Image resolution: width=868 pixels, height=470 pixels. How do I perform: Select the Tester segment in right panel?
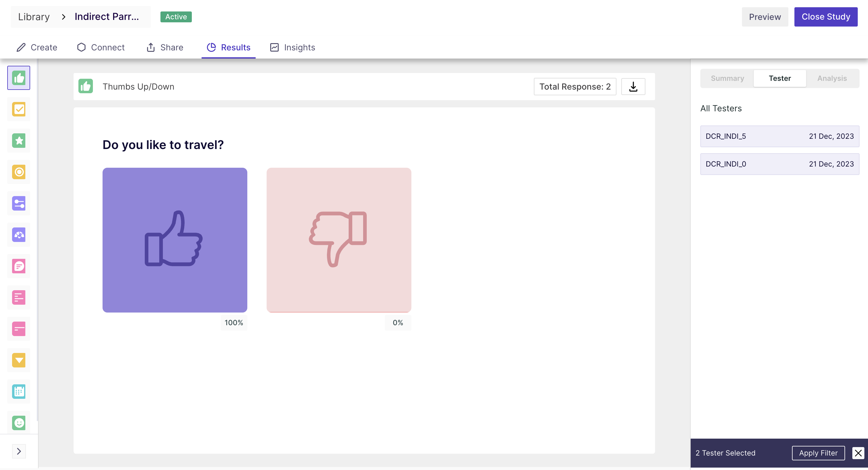780,78
